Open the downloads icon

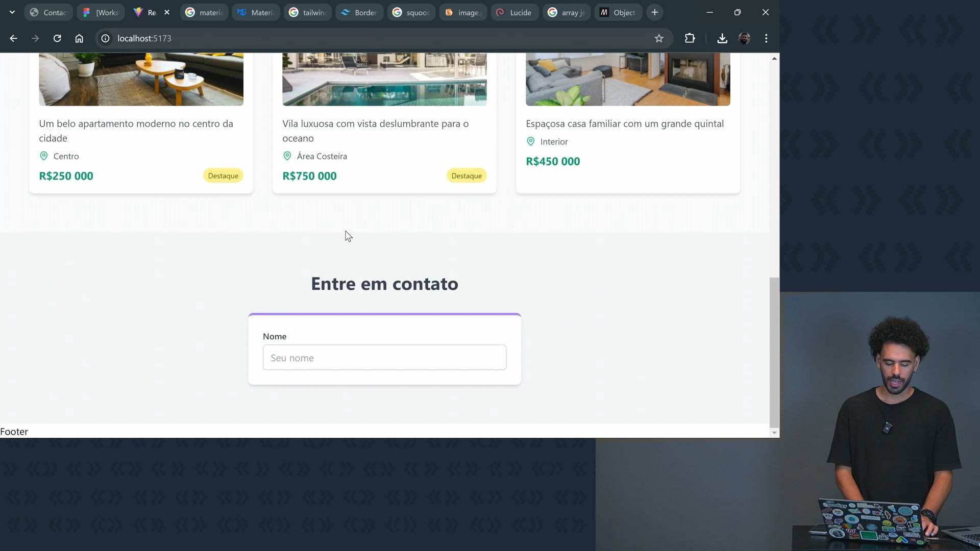click(722, 38)
